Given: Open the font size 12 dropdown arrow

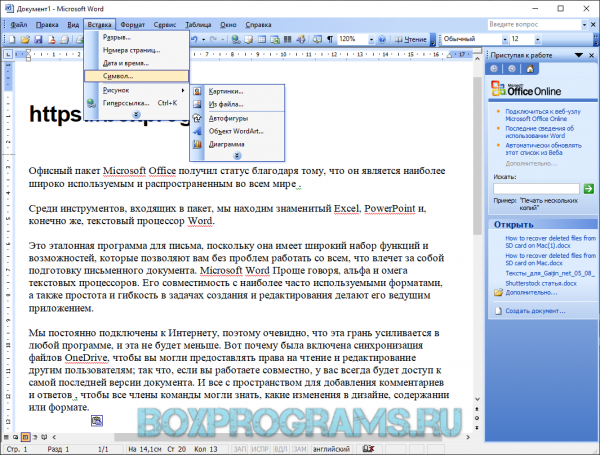Looking at the screenshot, I should (x=537, y=39).
